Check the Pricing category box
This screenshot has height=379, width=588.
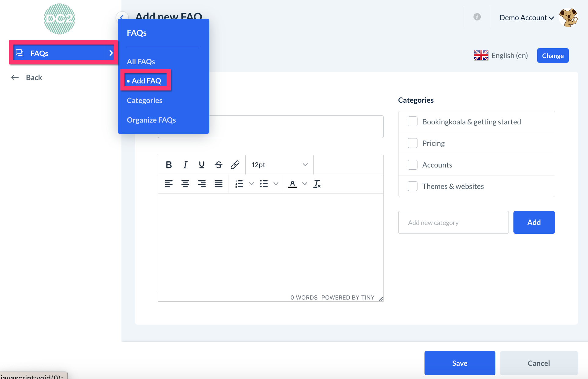[413, 143]
